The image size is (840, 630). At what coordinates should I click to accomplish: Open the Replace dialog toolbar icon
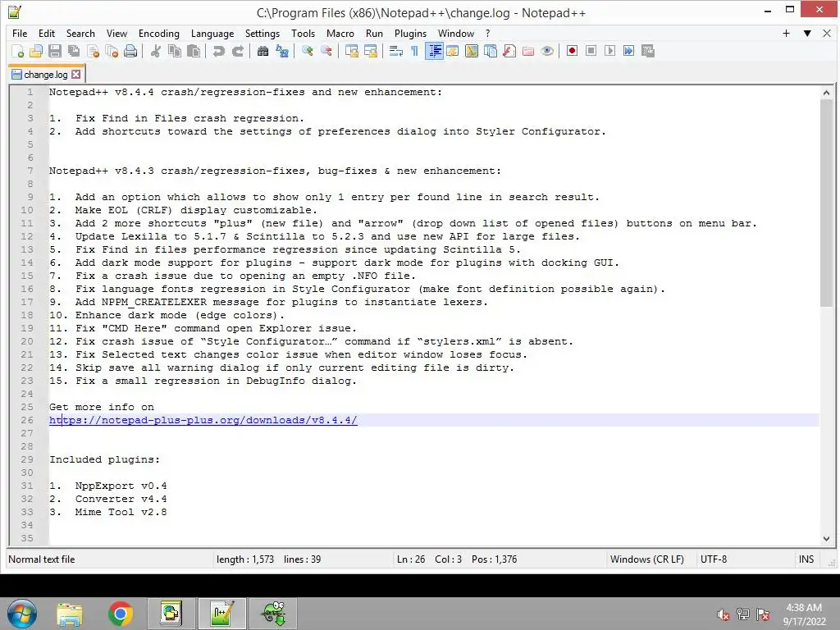(x=282, y=51)
